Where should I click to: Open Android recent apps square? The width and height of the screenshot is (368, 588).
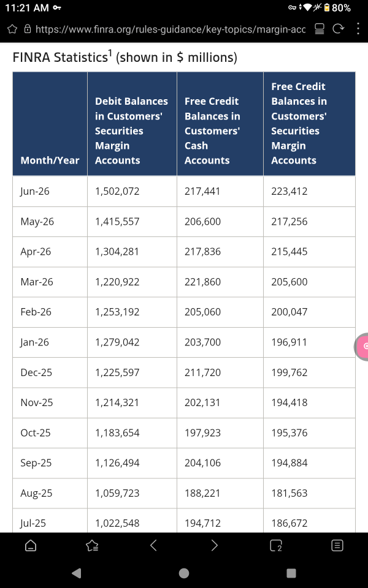point(291,573)
